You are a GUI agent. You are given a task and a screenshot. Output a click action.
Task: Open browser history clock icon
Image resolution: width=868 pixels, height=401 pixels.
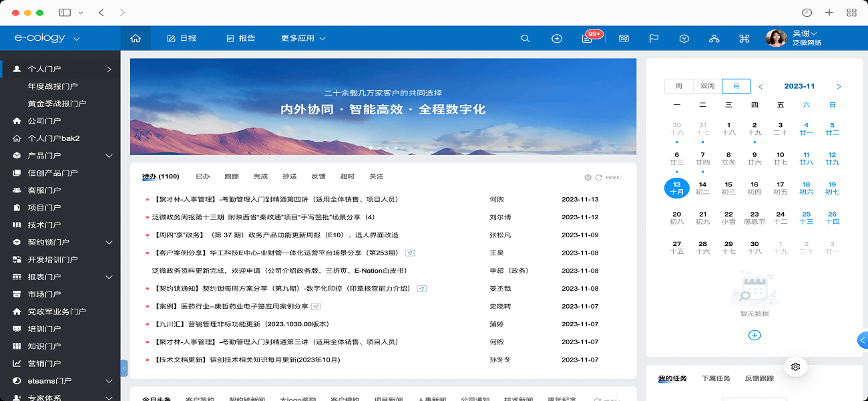click(807, 13)
